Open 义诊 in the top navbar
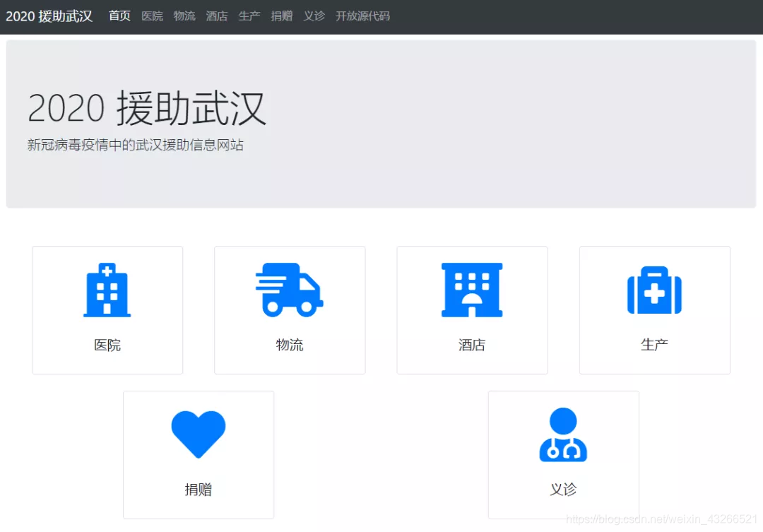Viewport: 763px width, 532px height. [314, 16]
